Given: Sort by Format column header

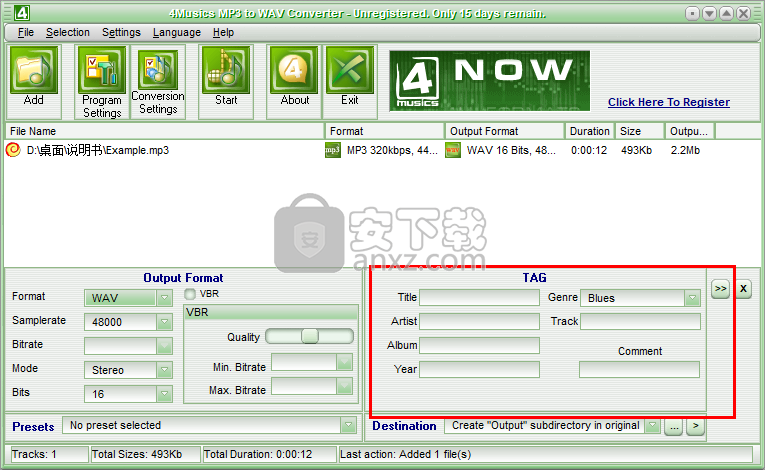Looking at the screenshot, I should click(385, 131).
